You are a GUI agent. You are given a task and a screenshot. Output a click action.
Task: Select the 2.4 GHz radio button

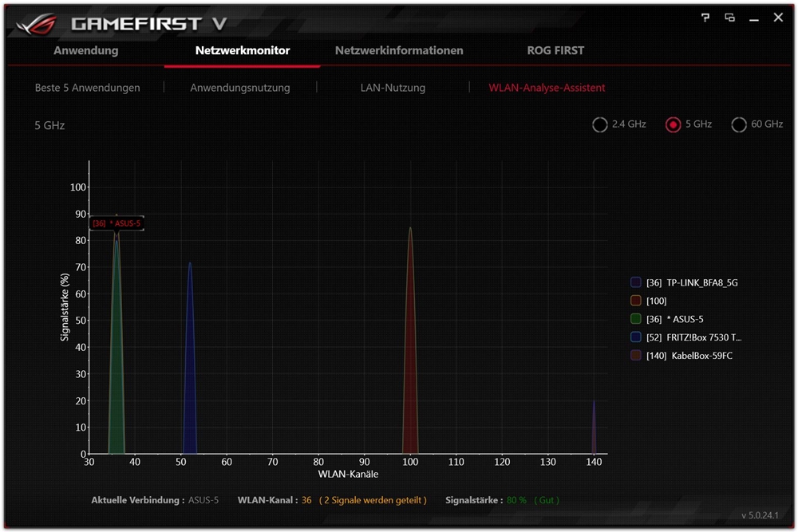click(600, 124)
